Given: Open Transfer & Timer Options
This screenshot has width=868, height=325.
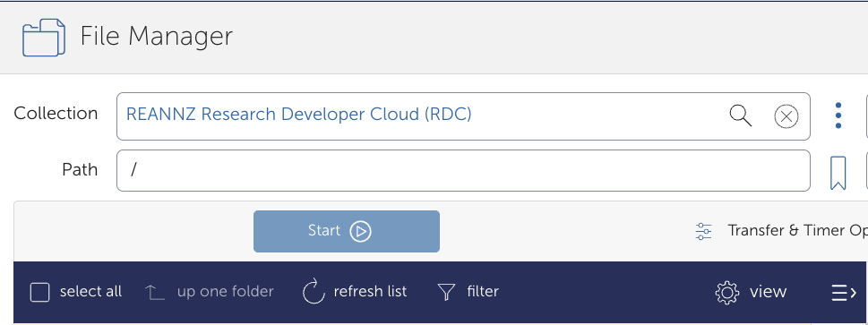Looking at the screenshot, I should click(x=781, y=231).
